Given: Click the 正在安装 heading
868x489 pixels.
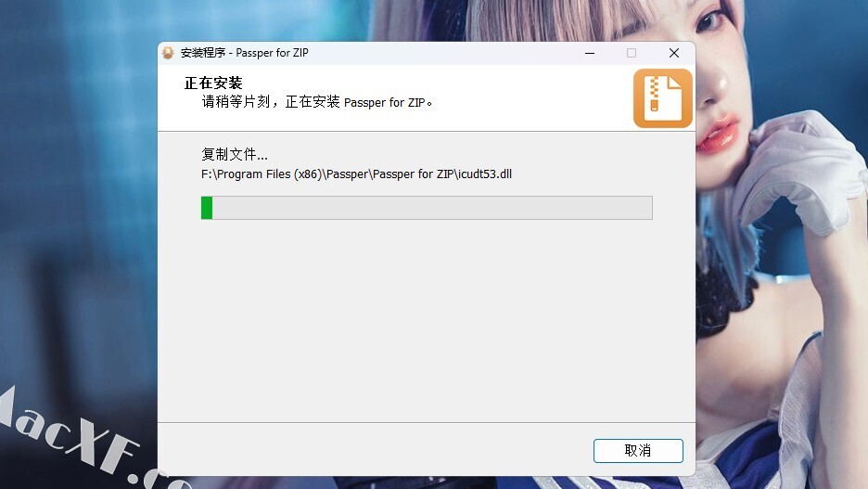Looking at the screenshot, I should pyautogui.click(x=213, y=84).
